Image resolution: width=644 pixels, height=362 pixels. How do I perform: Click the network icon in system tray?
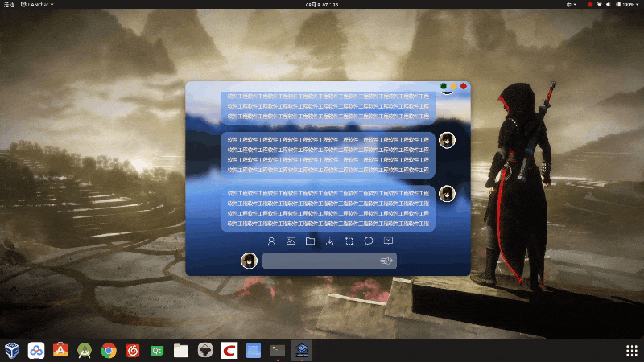coord(599,5)
